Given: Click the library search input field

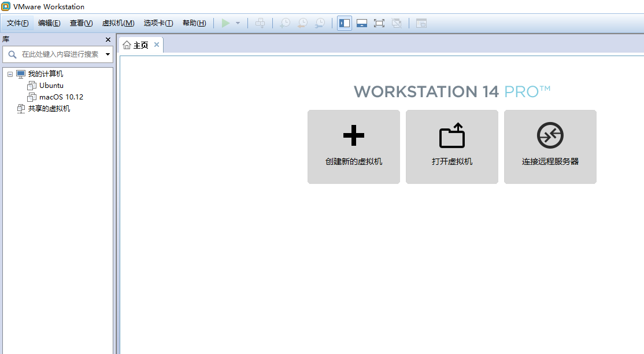Looking at the screenshot, I should pos(57,54).
